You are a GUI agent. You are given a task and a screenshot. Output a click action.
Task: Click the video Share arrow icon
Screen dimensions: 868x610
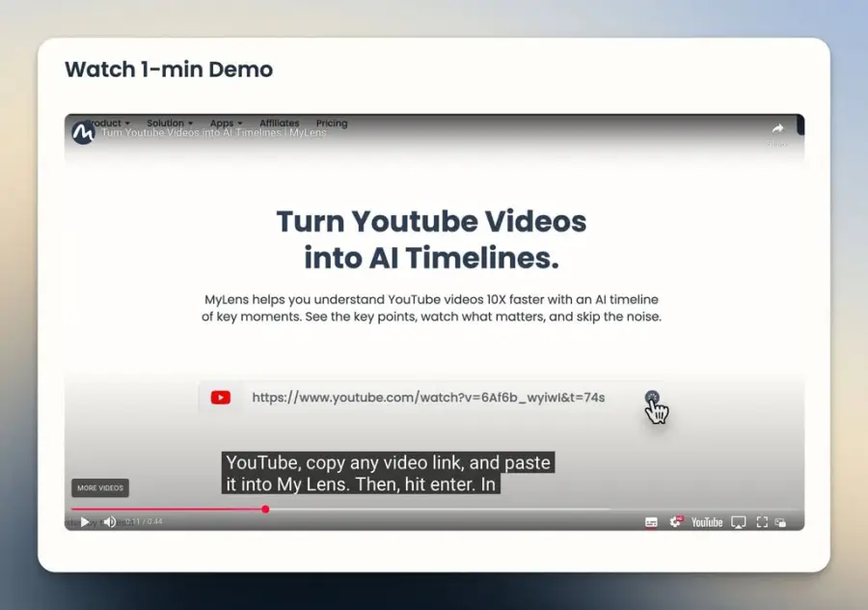(x=777, y=129)
